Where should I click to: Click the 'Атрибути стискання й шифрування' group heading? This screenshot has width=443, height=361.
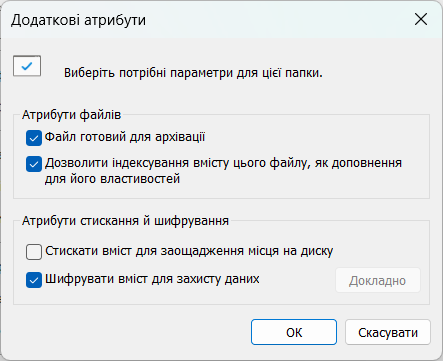[x=125, y=221]
